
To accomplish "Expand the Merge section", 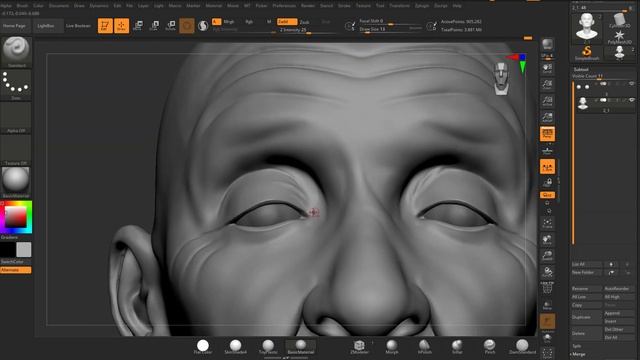I will (578, 354).
